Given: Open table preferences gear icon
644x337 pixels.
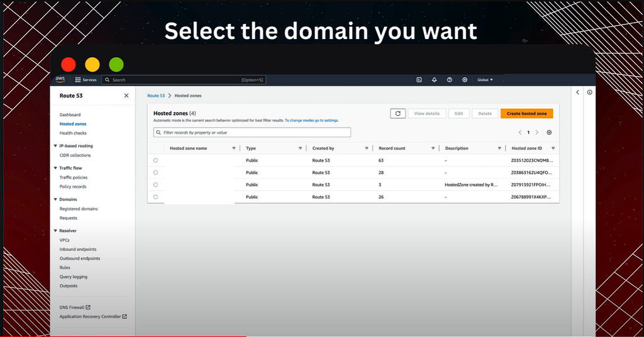Looking at the screenshot, I should [x=549, y=132].
